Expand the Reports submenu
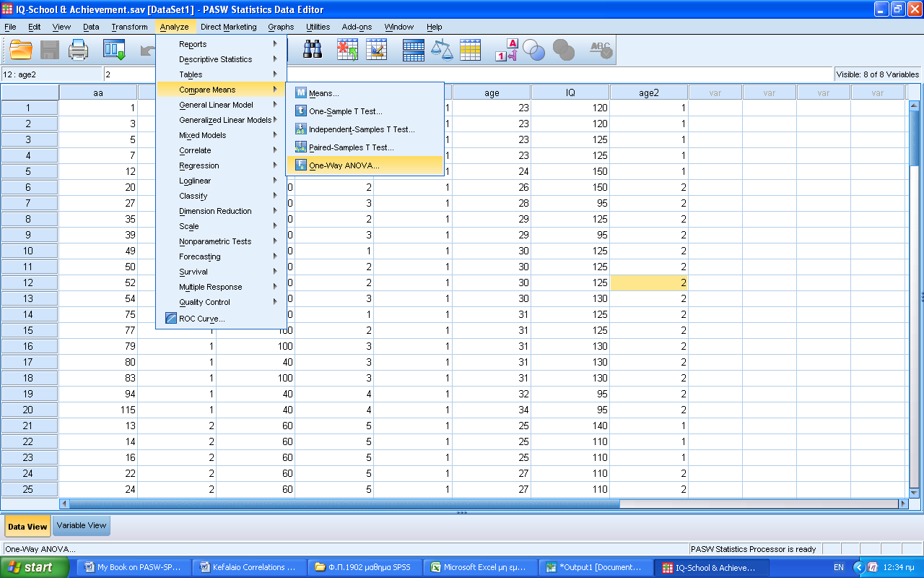 coord(222,44)
